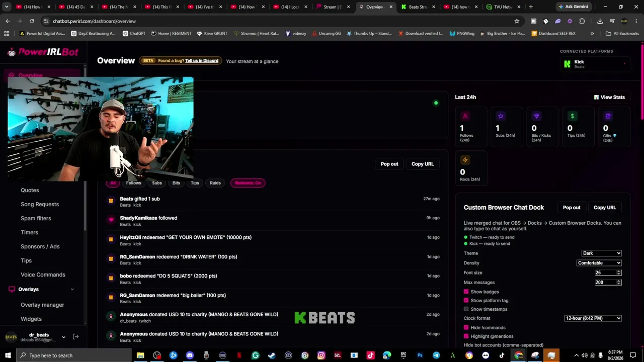644x362 pixels.
Task: Click the gift icon on Beats gifted sub
Action: [111, 201]
